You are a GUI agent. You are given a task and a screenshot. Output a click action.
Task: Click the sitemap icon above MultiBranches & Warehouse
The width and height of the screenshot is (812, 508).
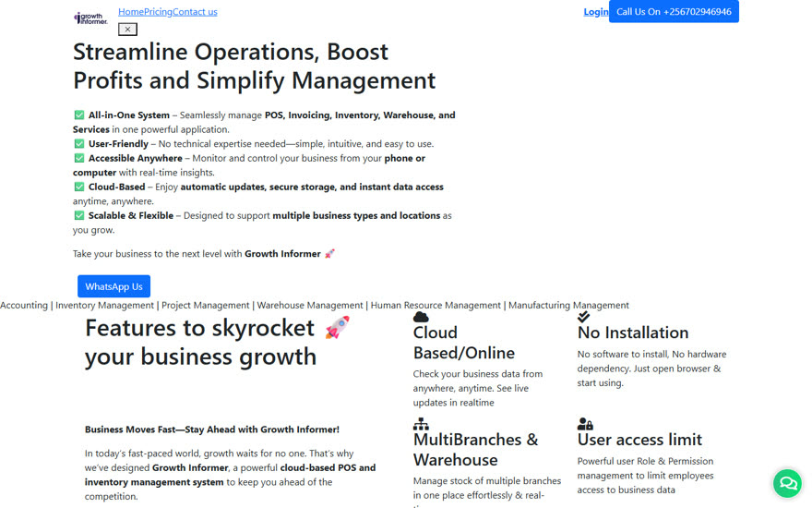click(x=421, y=424)
